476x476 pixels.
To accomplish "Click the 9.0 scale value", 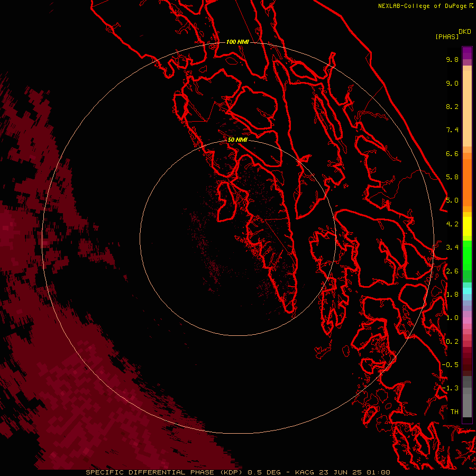I will click(x=452, y=83).
